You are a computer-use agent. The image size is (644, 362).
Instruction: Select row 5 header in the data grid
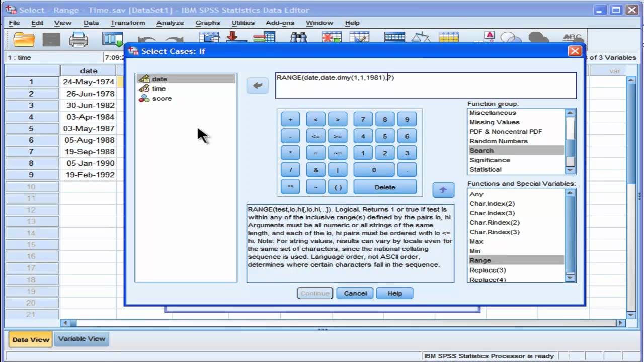coord(31,129)
